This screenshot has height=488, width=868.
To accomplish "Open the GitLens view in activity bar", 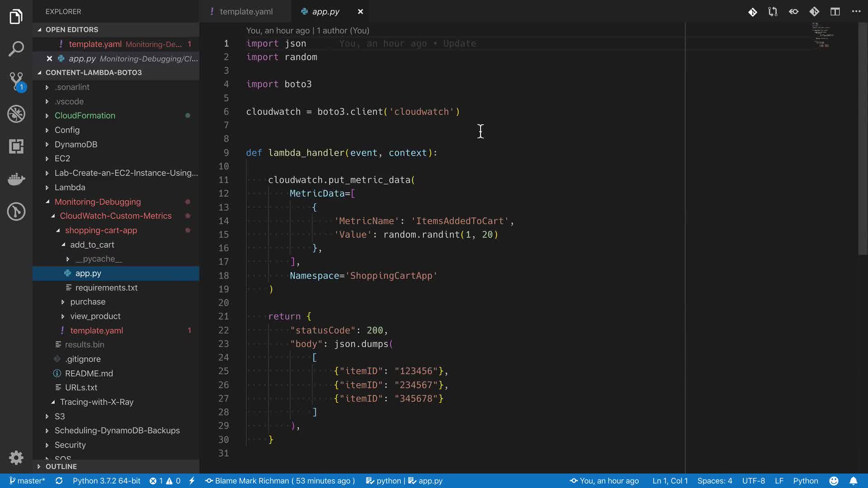I will click(x=16, y=211).
